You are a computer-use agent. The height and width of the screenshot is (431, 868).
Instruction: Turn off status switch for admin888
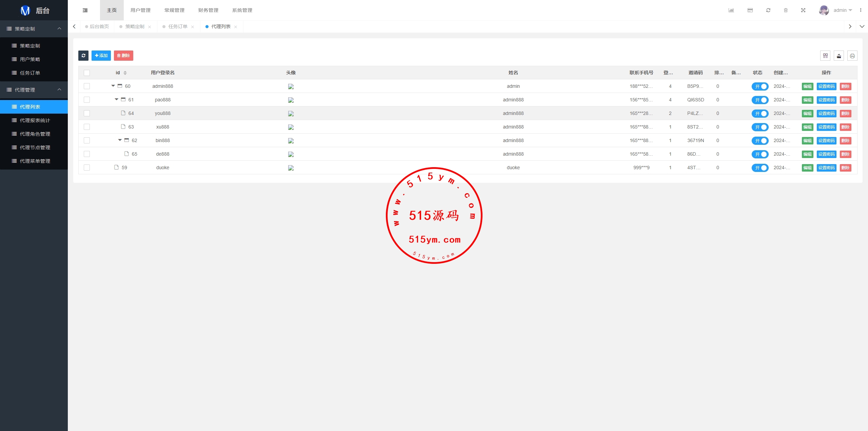[760, 86]
